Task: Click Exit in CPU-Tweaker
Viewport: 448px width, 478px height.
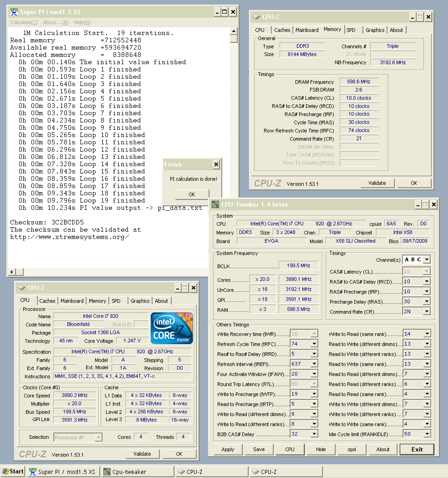Action: pyautogui.click(x=417, y=449)
